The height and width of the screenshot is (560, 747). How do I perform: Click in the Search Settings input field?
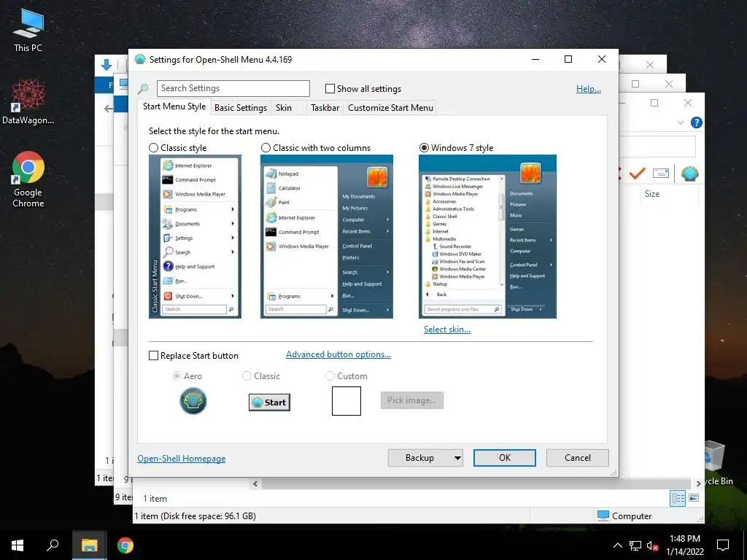[x=233, y=88]
